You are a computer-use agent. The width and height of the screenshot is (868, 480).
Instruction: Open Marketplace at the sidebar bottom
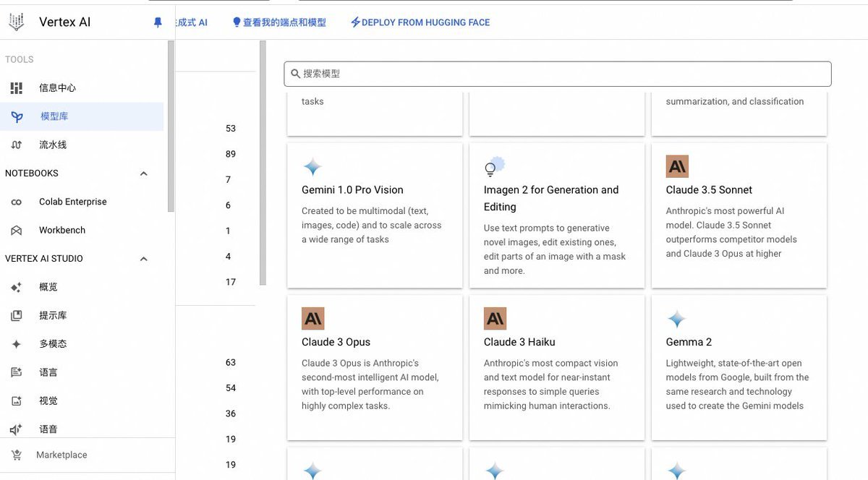[x=61, y=455]
